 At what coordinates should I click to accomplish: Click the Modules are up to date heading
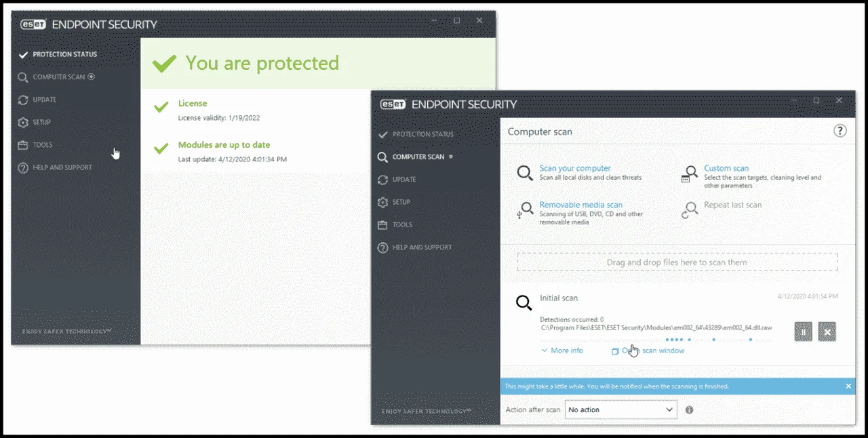pos(224,145)
